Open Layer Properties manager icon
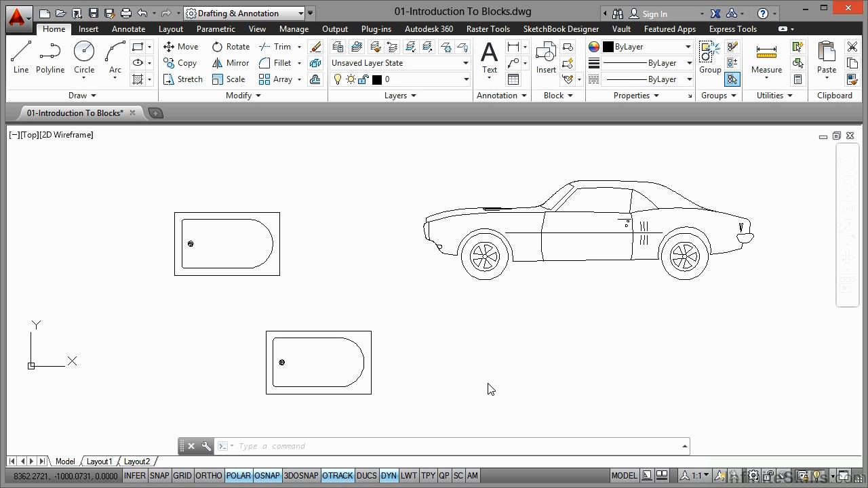Image resolution: width=868 pixels, height=488 pixels. [x=338, y=47]
